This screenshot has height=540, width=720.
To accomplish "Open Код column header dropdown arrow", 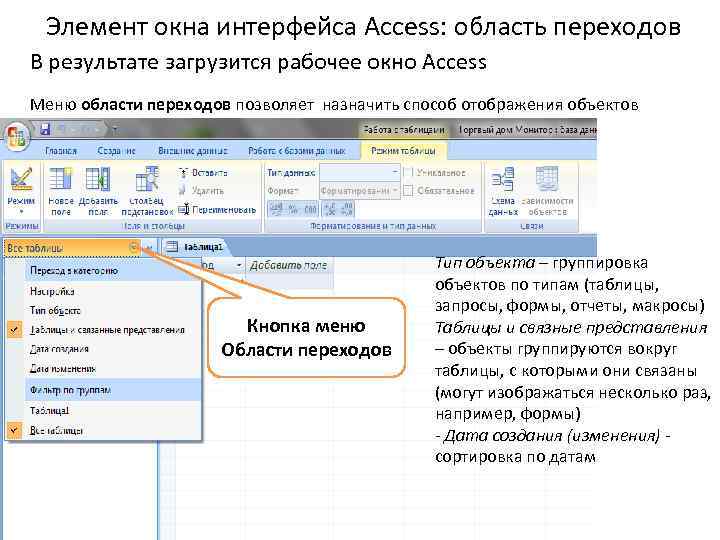I will [239, 265].
